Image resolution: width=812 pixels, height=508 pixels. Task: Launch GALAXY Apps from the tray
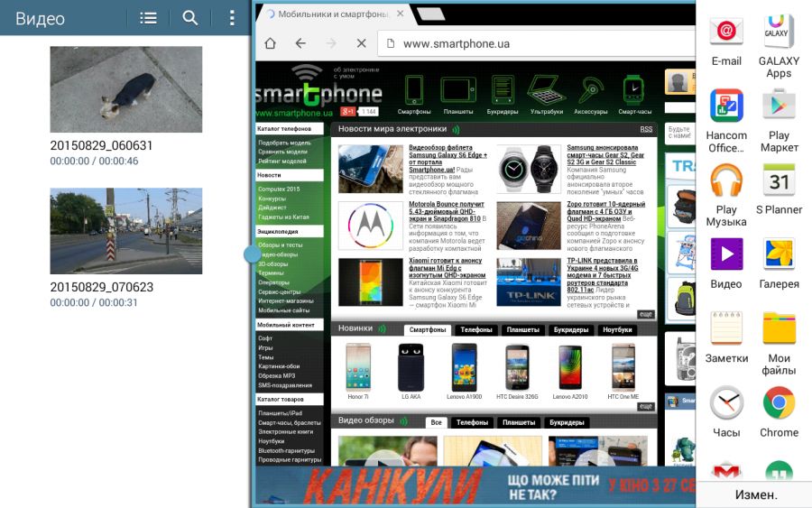point(779,32)
